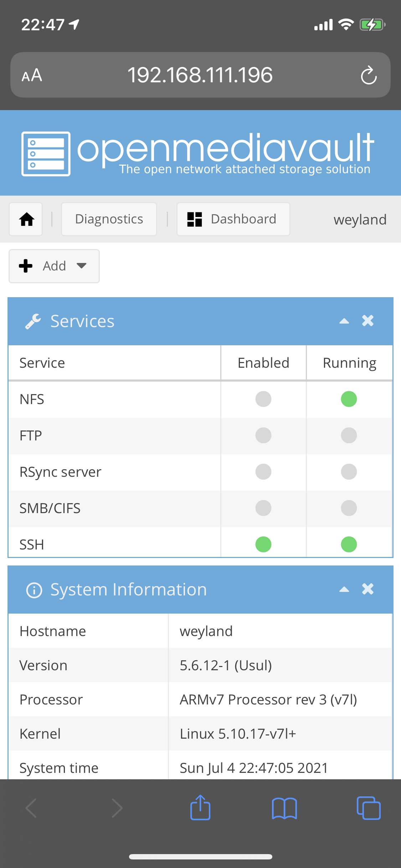This screenshot has height=868, width=401.
Task: Sort by the Service column header
Action: 114,363
